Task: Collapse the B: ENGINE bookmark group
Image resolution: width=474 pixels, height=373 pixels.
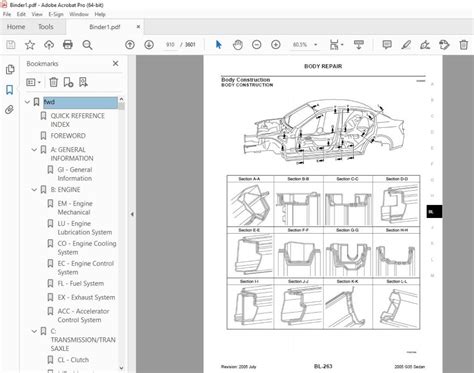Action: tap(34, 190)
